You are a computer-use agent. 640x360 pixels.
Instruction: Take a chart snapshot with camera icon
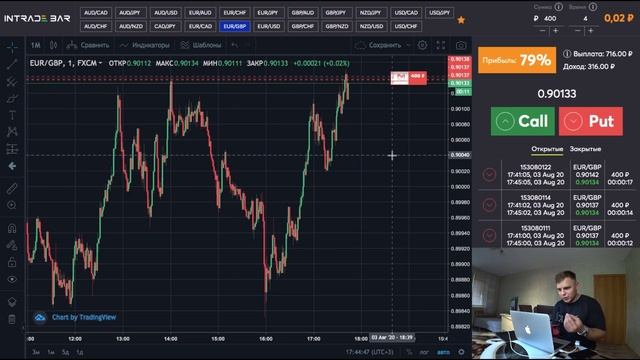coord(461,45)
